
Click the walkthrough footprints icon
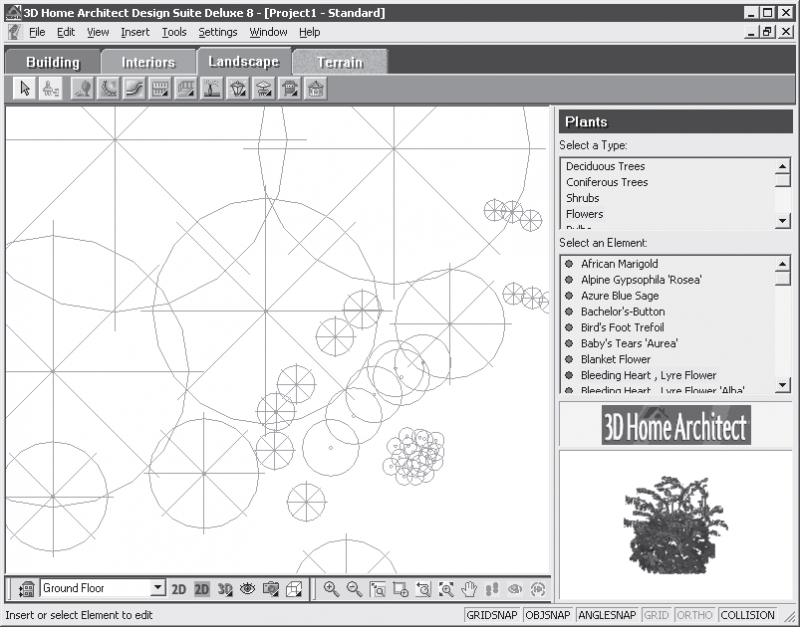pyautogui.click(x=492, y=589)
